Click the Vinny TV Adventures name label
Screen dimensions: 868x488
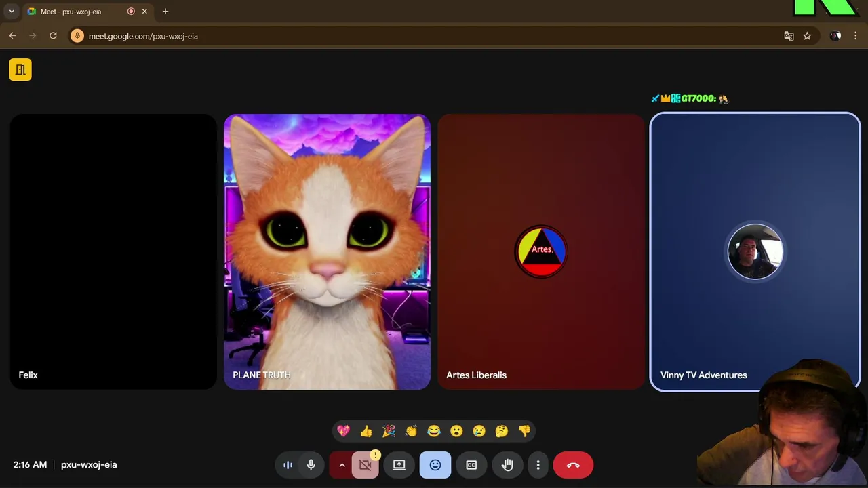click(x=704, y=375)
